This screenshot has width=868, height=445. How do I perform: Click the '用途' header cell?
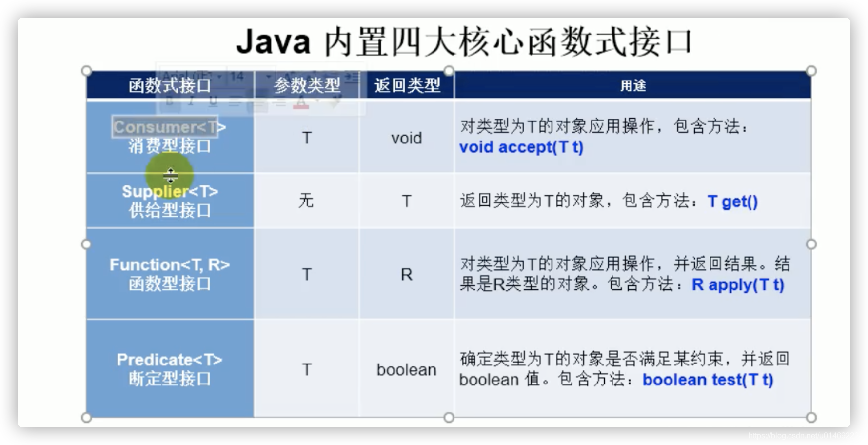(x=633, y=86)
